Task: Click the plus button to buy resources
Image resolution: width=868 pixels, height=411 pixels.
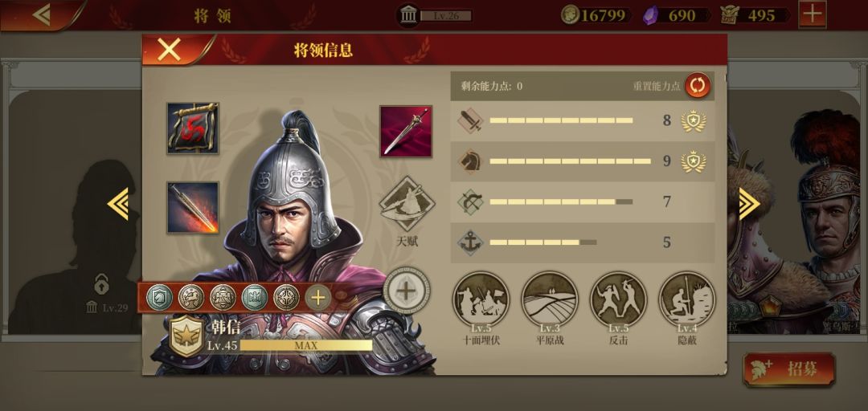Action: [x=812, y=14]
